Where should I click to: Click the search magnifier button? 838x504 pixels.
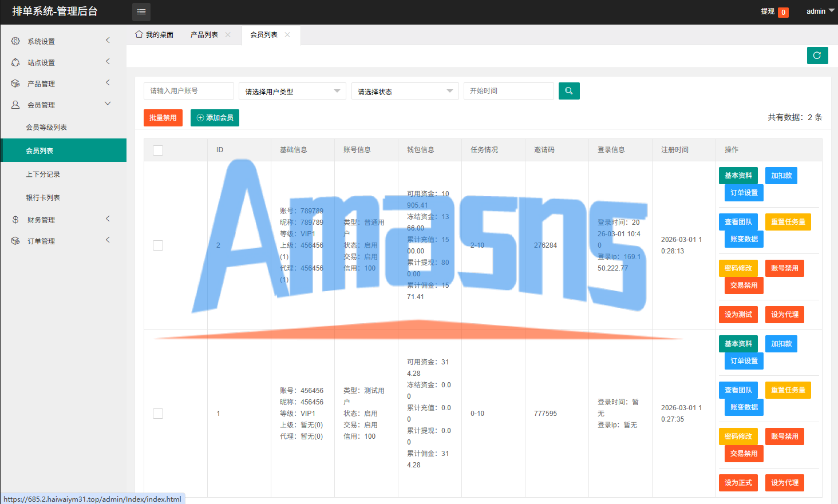(569, 91)
